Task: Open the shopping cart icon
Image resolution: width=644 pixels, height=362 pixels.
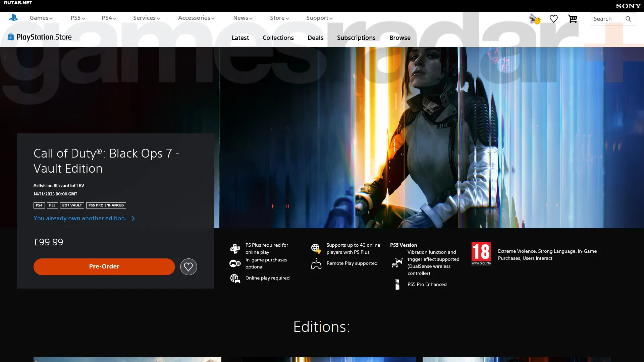Action: point(573,19)
